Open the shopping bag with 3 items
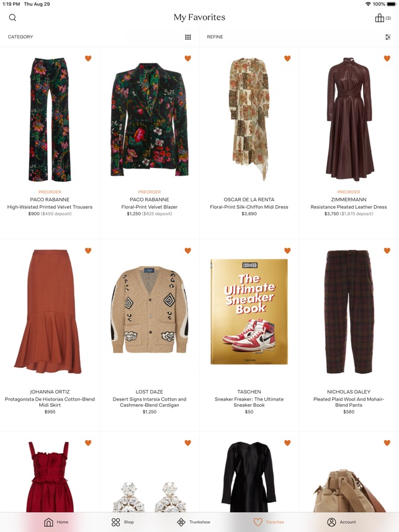The width and height of the screenshot is (399, 532). [383, 18]
